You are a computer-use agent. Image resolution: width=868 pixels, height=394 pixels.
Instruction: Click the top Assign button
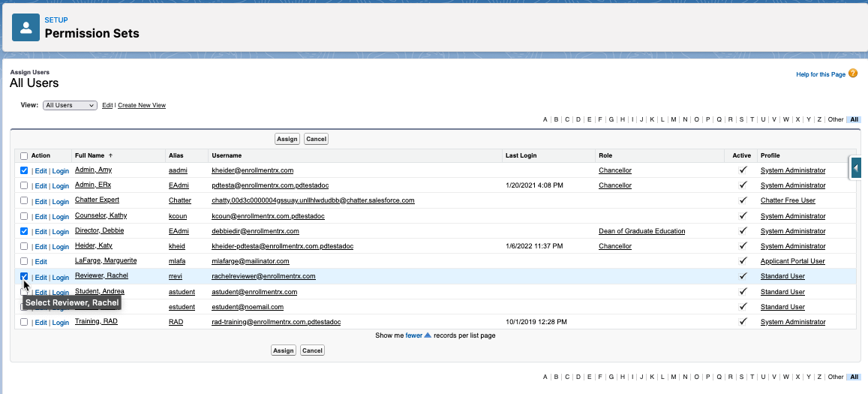(287, 139)
